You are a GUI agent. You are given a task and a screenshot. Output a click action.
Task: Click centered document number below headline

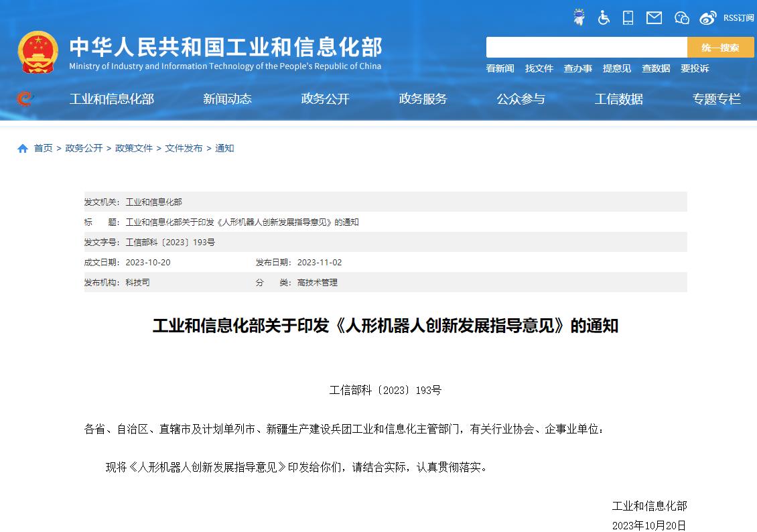click(385, 390)
